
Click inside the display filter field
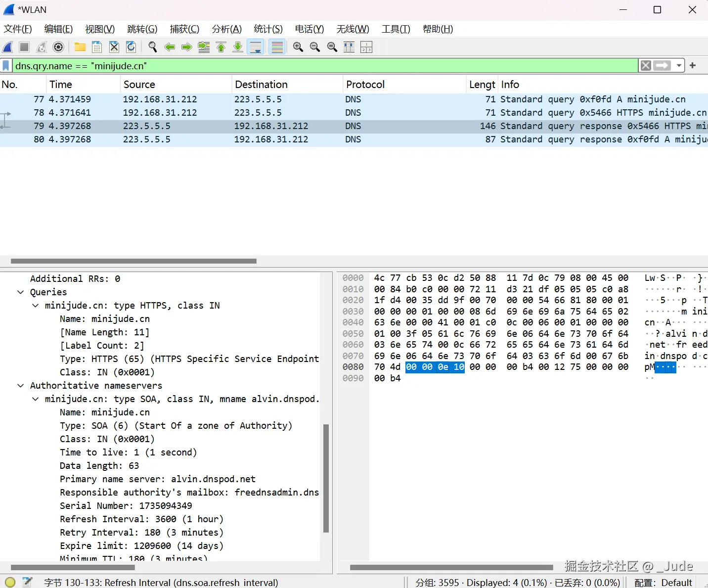click(x=325, y=65)
